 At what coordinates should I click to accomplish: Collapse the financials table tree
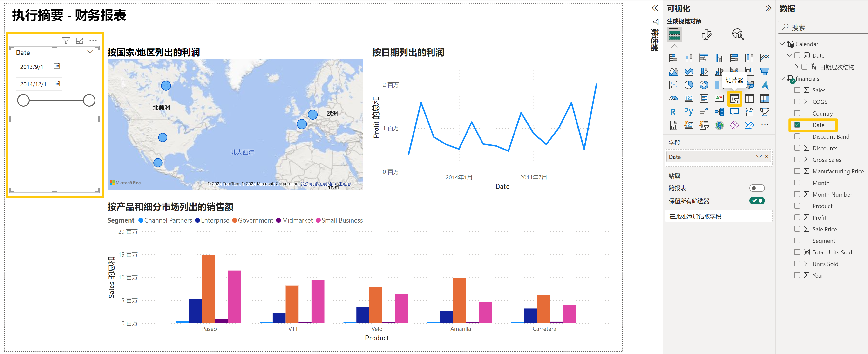(x=782, y=79)
